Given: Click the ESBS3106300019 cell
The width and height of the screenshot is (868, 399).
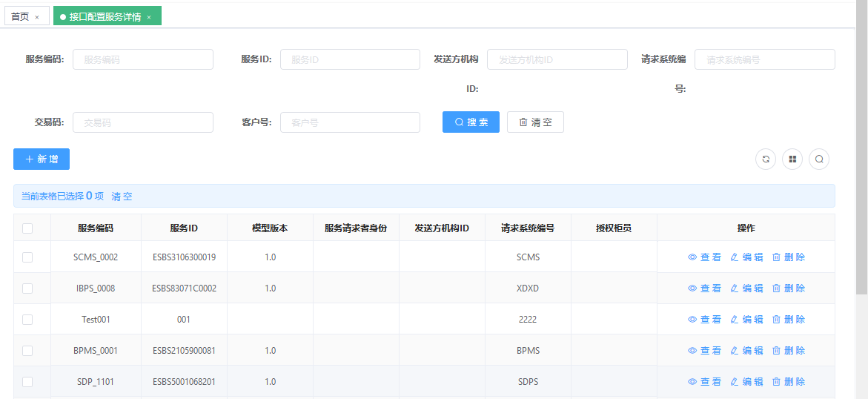Looking at the screenshot, I should [185, 257].
